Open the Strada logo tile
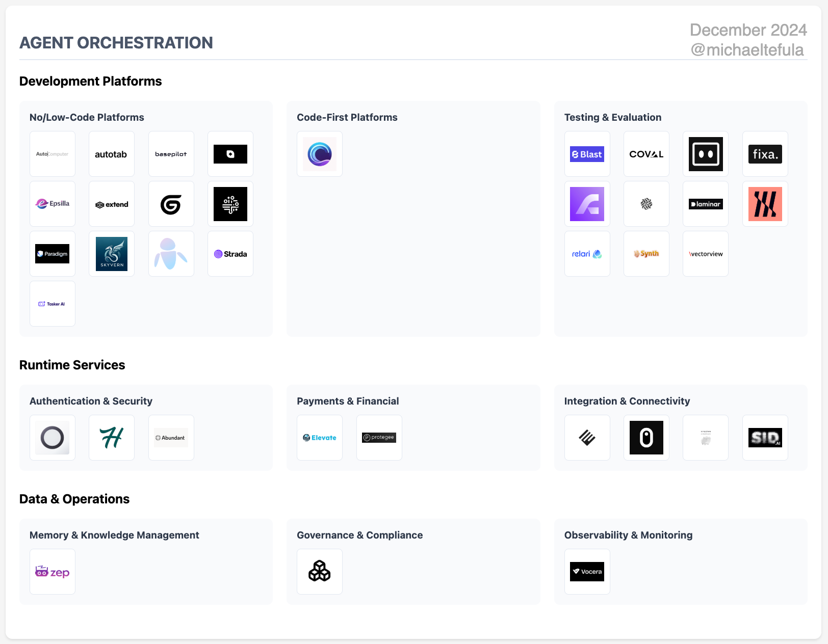 (x=230, y=254)
